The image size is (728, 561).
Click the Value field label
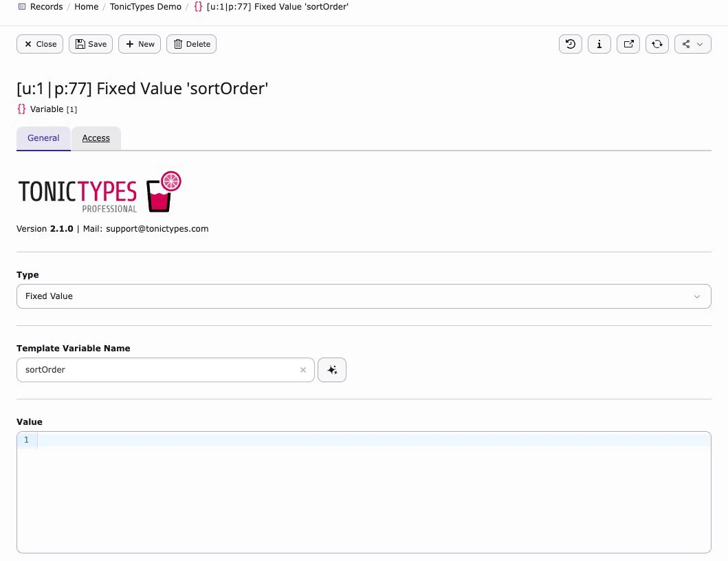tap(30, 421)
